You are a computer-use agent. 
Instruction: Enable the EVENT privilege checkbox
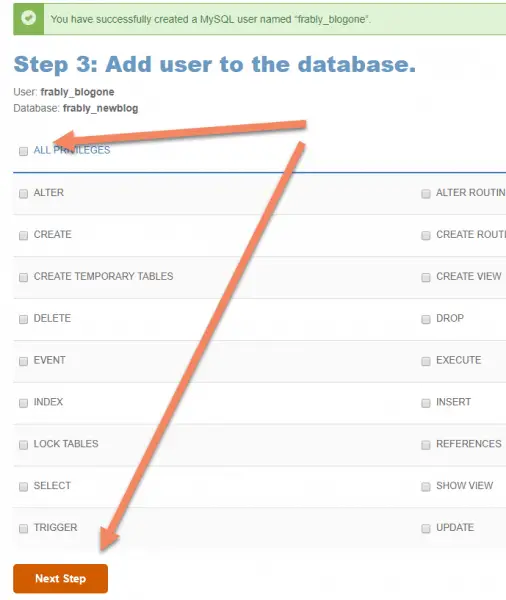point(23,361)
